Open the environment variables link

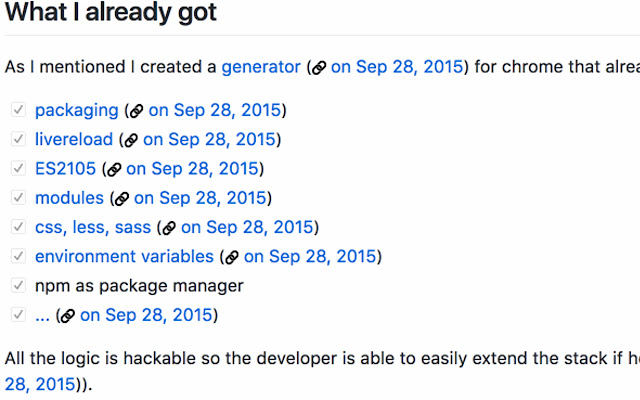(x=124, y=257)
